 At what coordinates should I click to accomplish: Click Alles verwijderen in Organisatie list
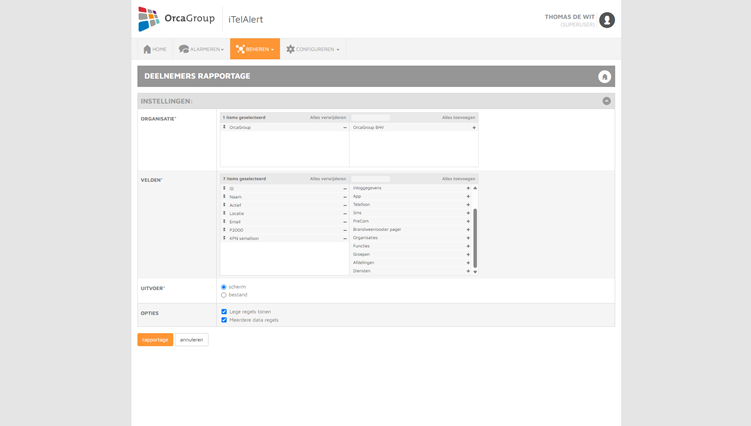point(328,117)
